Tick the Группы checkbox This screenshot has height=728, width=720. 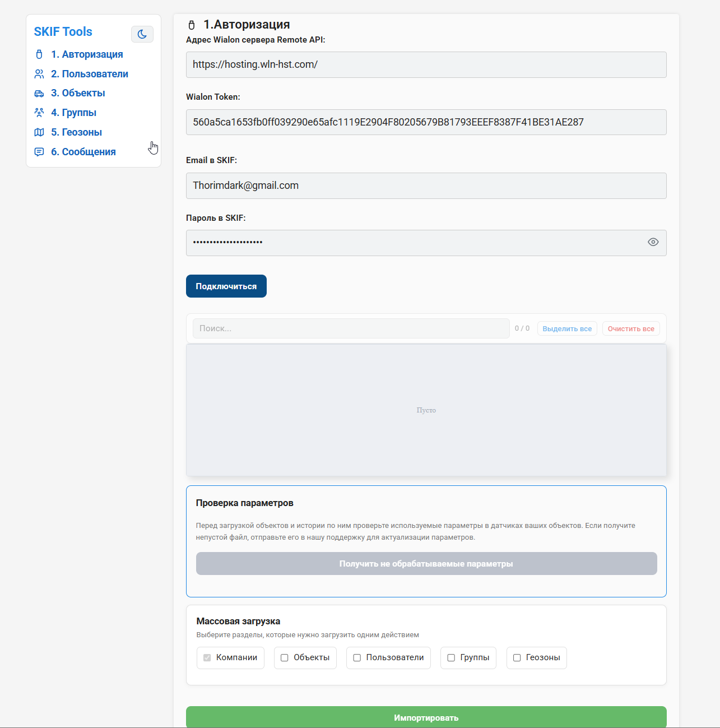[x=451, y=658]
